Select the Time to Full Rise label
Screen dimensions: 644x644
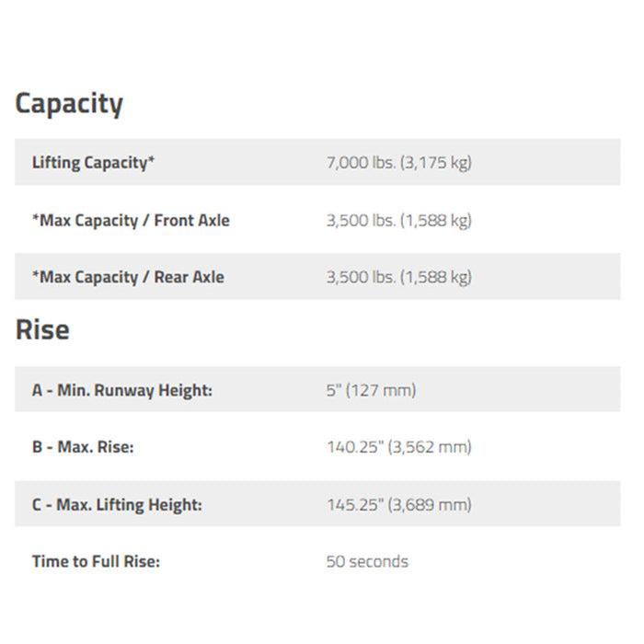click(x=96, y=561)
